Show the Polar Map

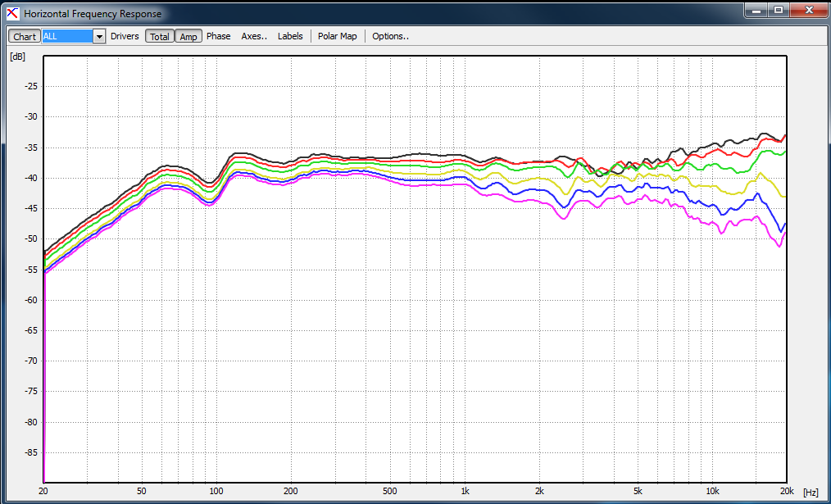point(338,36)
